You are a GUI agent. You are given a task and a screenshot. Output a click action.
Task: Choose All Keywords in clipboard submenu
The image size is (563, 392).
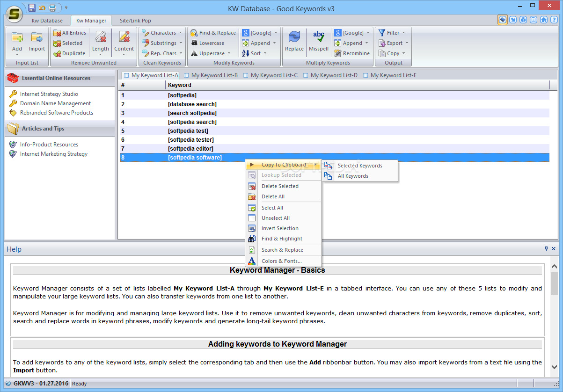(x=359, y=176)
